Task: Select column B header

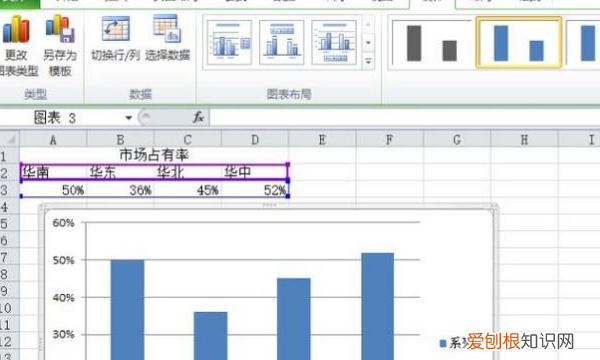Action: point(121,140)
